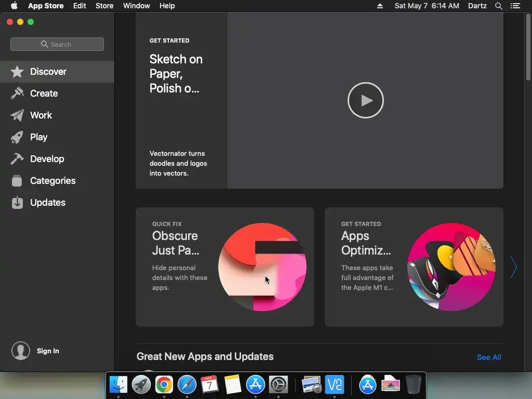Viewport: 532px width, 399px height.
Task: Play the Vectornator featured video
Action: [x=365, y=100]
